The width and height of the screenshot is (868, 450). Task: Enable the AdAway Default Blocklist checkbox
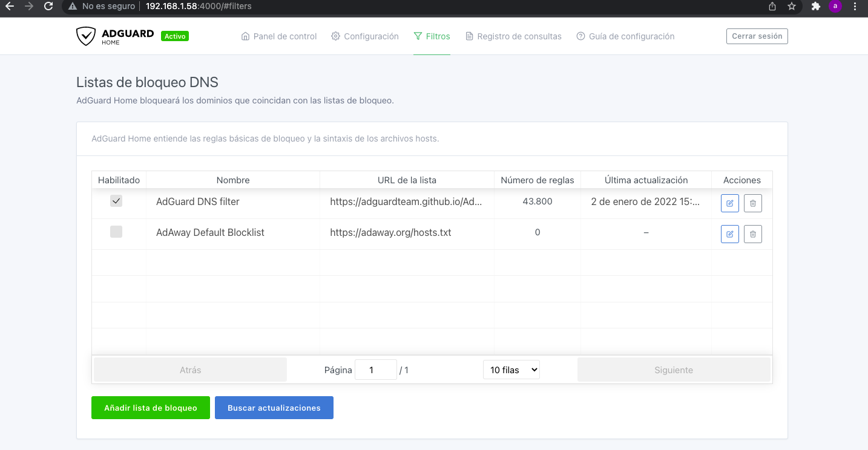pos(116,232)
